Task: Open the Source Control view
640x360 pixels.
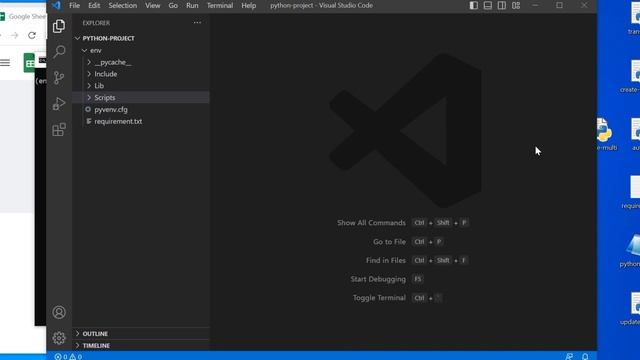Action: [59, 78]
